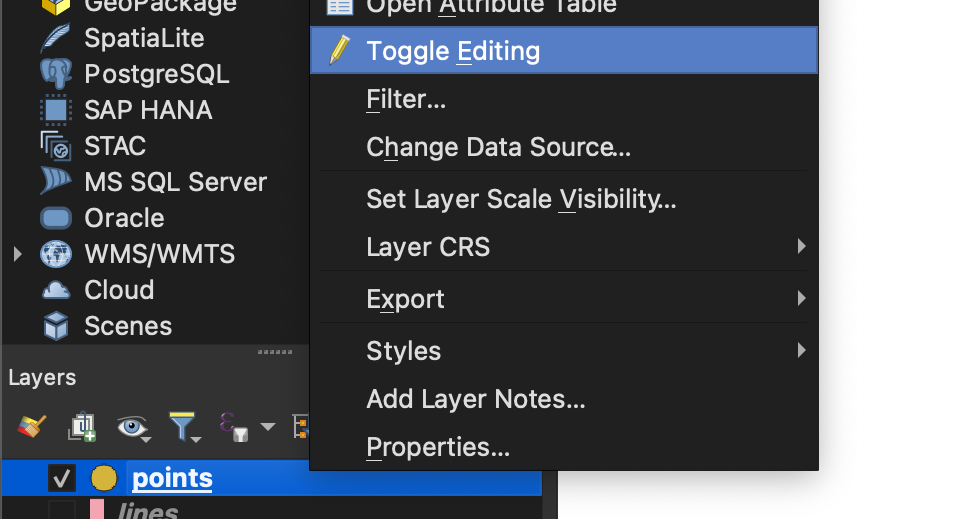Screen dimensions: 969x519
Task: Click the Scenes cube icon
Action: pos(56,326)
